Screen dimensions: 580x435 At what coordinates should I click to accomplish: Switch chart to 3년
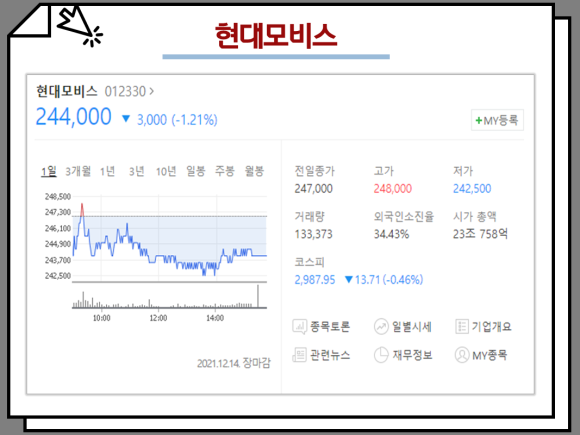[x=136, y=171]
